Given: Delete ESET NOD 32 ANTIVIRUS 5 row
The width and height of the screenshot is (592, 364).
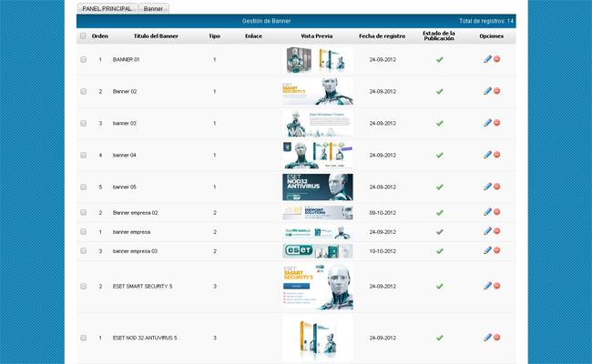Looking at the screenshot, I should coord(497,338).
